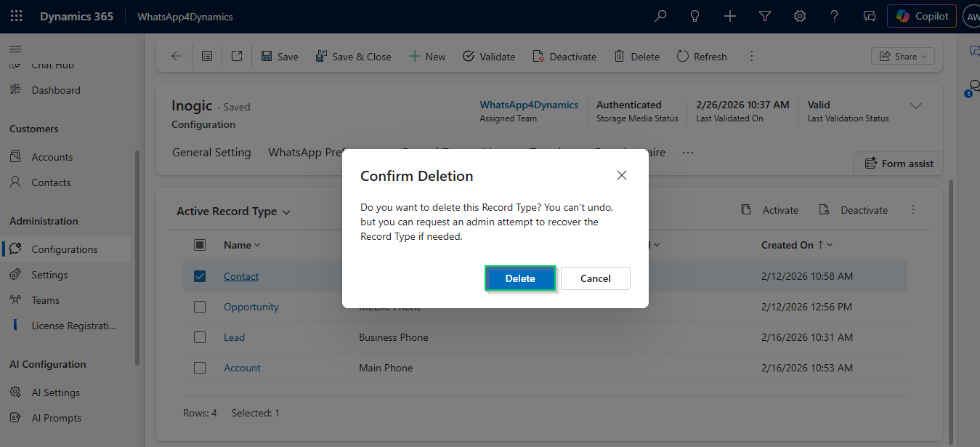Image resolution: width=980 pixels, height=447 pixels.
Task: Open the Share dropdown button
Action: pyautogui.click(x=902, y=57)
